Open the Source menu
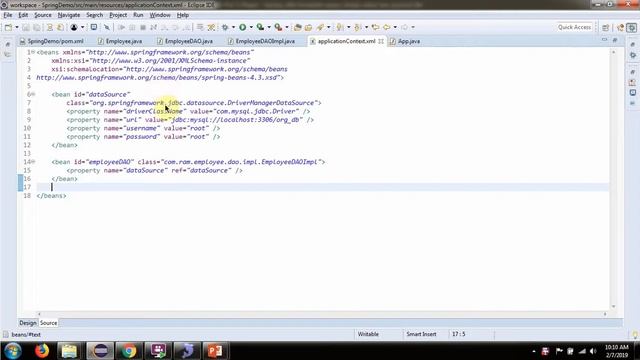Viewport: 640px width, 360px height. click(x=42, y=15)
